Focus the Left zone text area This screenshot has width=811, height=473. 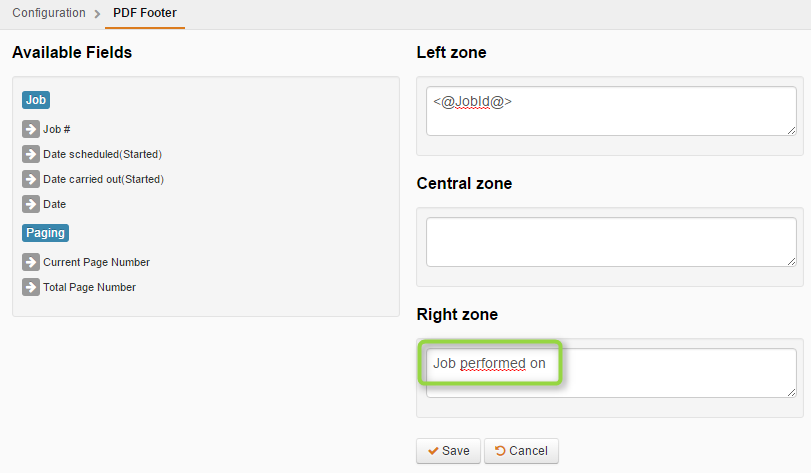[x=611, y=111]
